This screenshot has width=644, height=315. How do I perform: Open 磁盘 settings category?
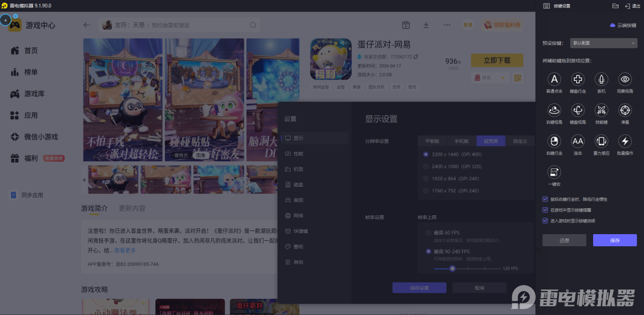click(315, 185)
